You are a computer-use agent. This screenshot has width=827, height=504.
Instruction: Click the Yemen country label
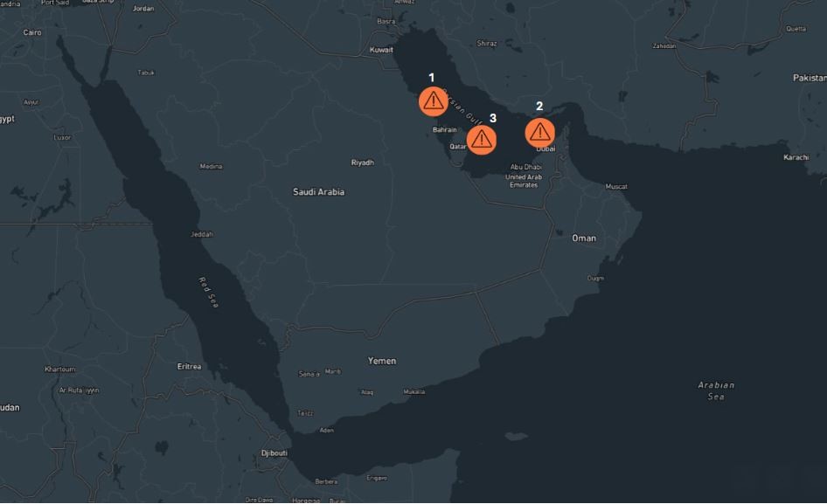pos(382,361)
